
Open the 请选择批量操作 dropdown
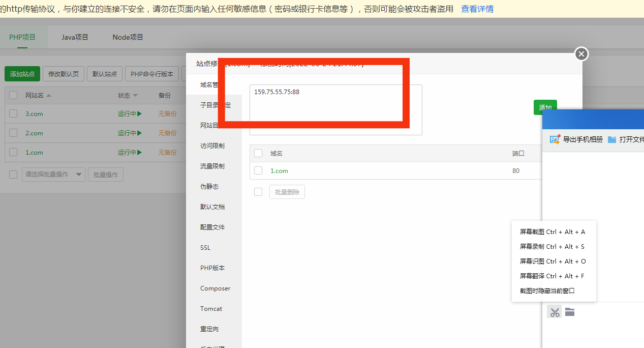53,174
